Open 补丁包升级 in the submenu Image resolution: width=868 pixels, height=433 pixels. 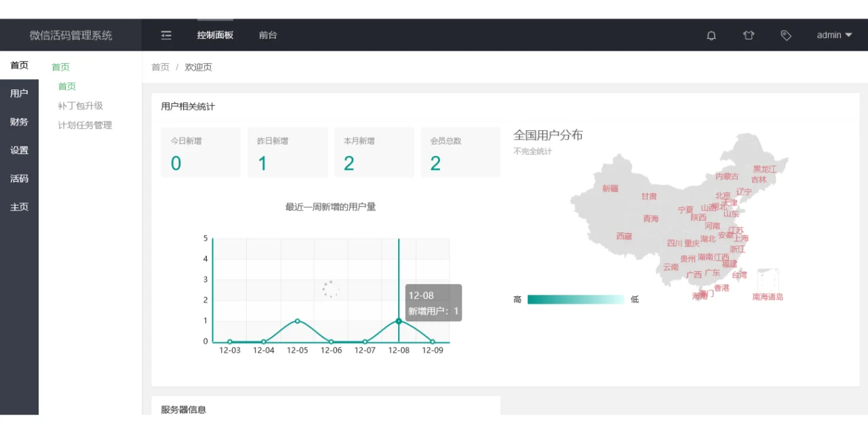80,106
